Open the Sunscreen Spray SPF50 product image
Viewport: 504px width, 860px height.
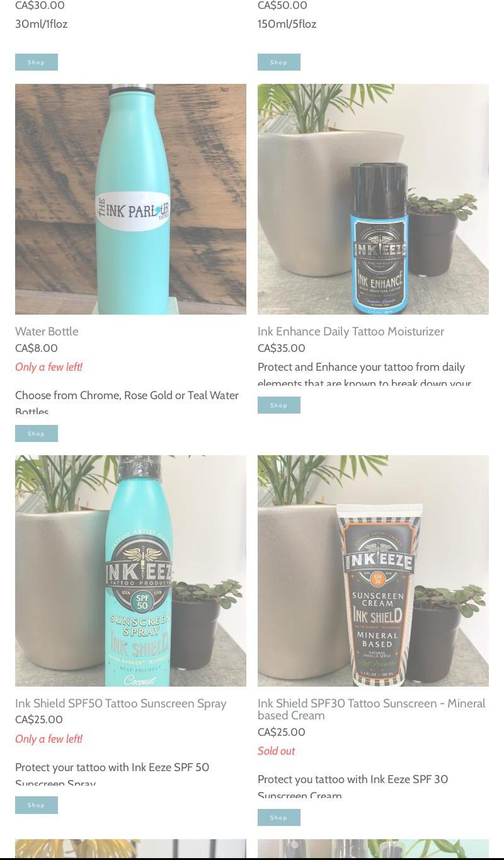coord(130,571)
